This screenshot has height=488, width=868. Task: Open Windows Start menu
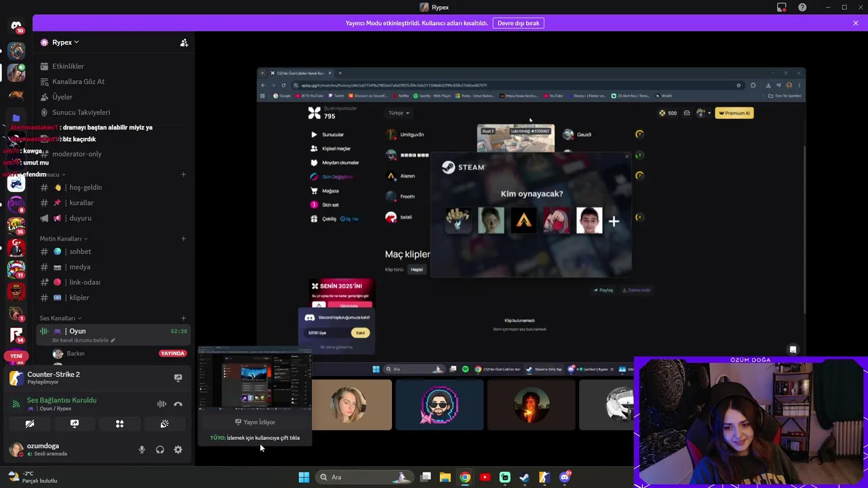[x=304, y=477]
